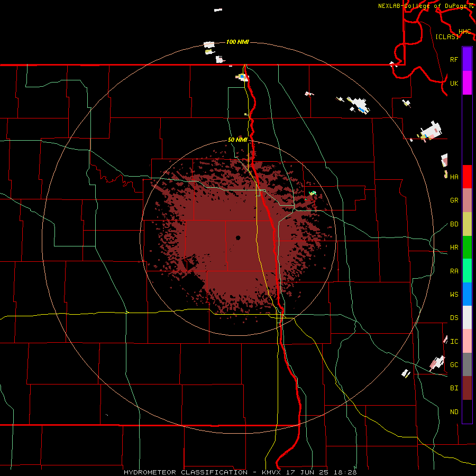The width and height of the screenshot is (476, 476).
Task: Click the GC legend label
Action: [454, 365]
